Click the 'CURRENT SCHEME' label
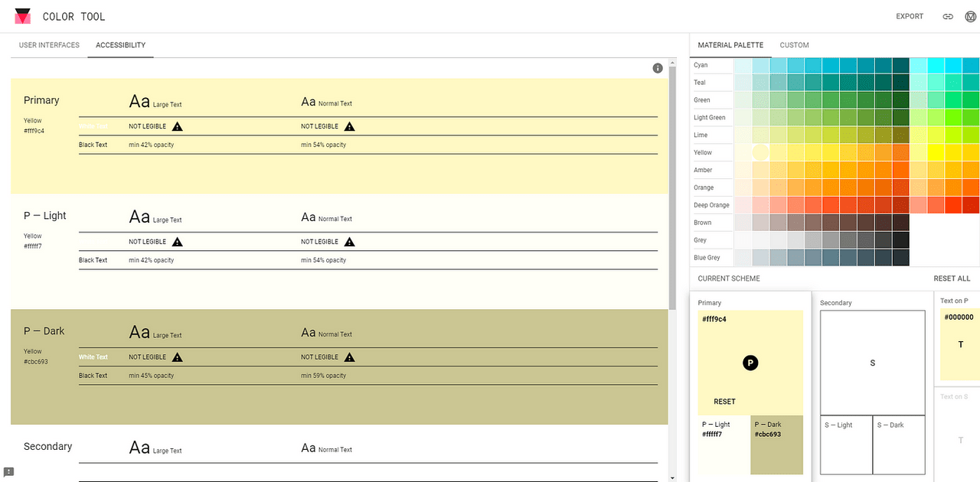 [x=729, y=278]
